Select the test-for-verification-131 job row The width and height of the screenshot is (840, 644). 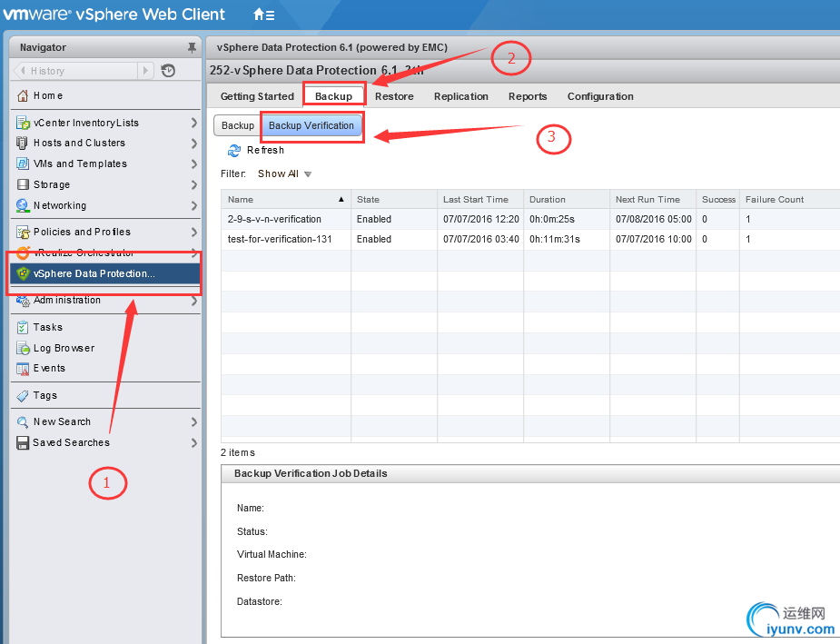(530, 240)
